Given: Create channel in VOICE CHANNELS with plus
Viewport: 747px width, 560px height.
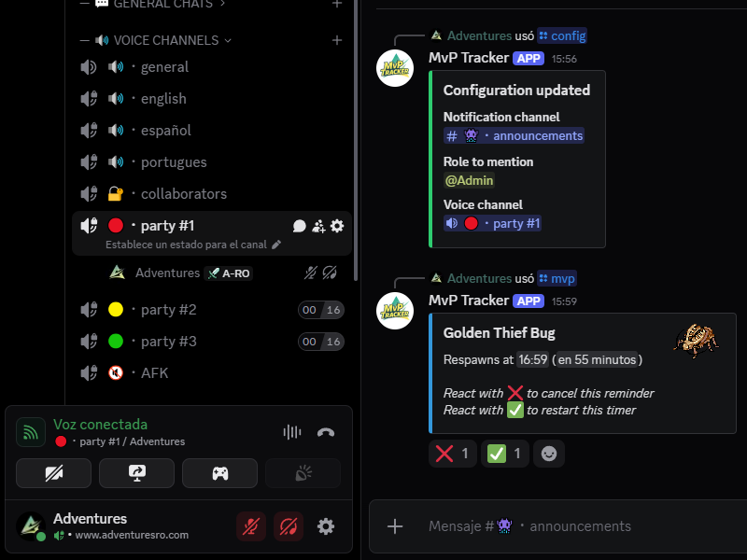Looking at the screenshot, I should tap(337, 40).
